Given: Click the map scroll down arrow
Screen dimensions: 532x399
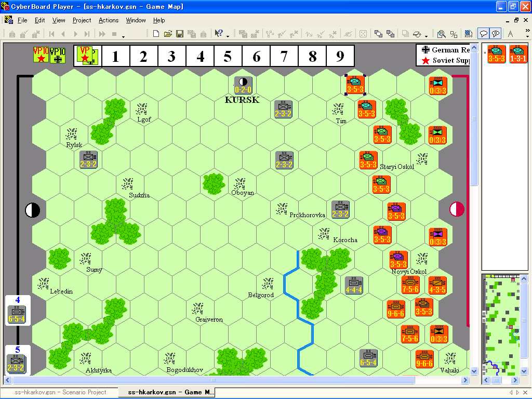Looking at the screenshot, I should coord(474,371).
